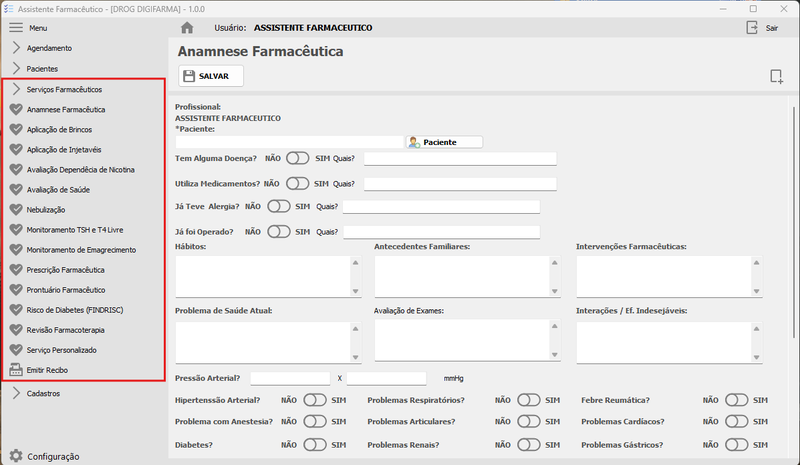This screenshot has width=800, height=465.
Task: Toggle the Problemas Articulares switch
Action: 529,422
